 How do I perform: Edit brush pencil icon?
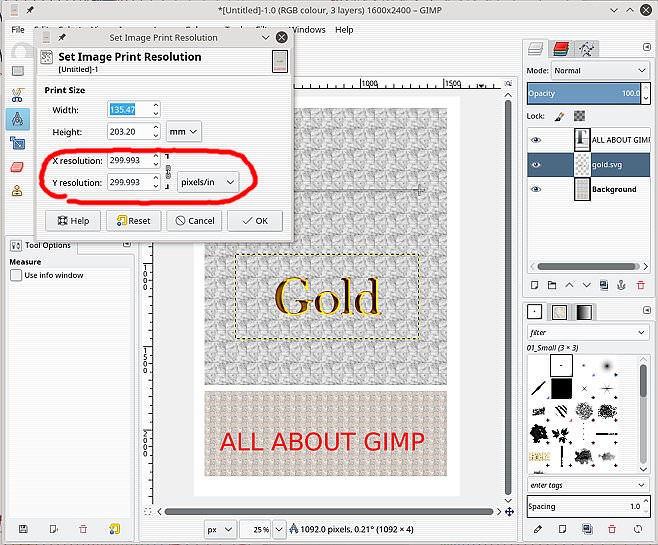538,529
